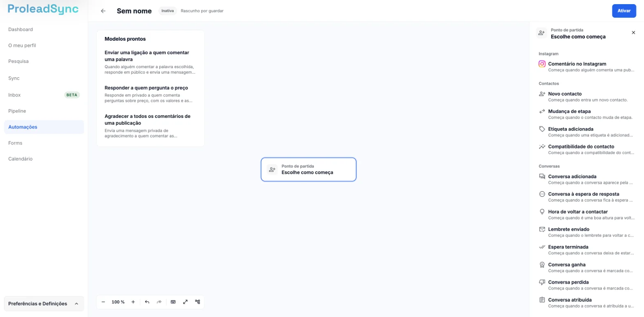Viewport: 644px width, 317px height.
Task: Choose template Agradecer a todos os comentários
Action: click(x=150, y=126)
